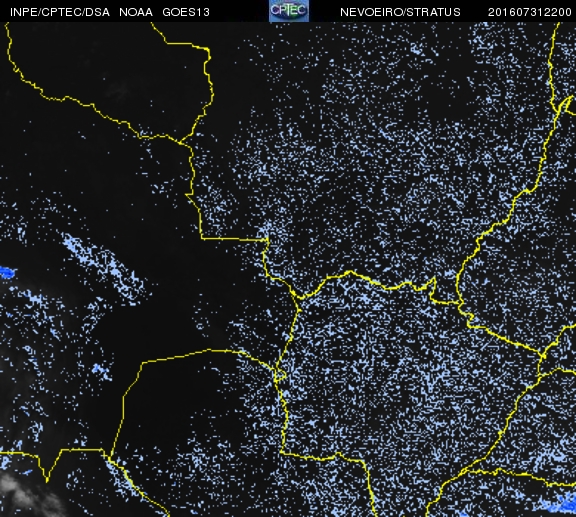Click the right-edge border junction near the lower right
This screenshot has height=517, width=576.
coord(543,356)
